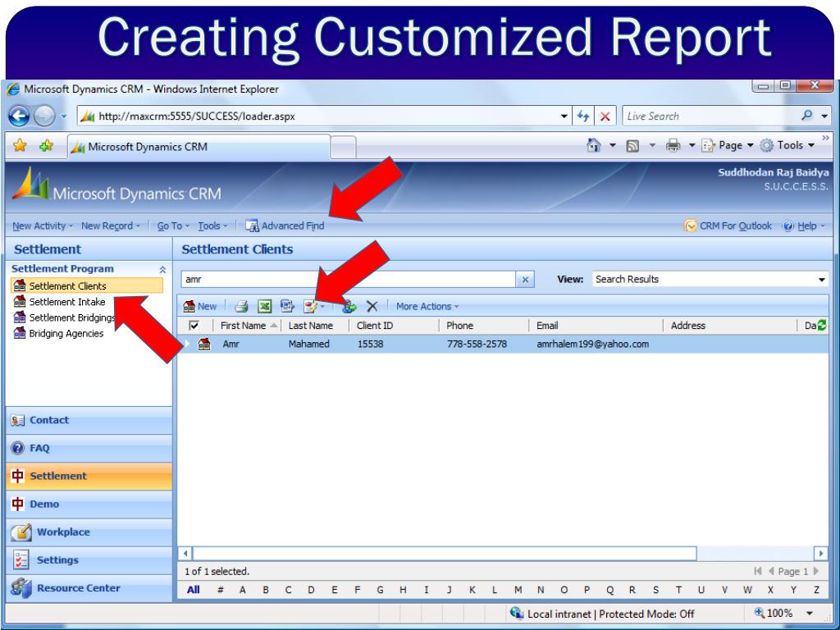Viewport: 840px width, 630px height.
Task: Open the browser Page menu
Action: coord(728,145)
